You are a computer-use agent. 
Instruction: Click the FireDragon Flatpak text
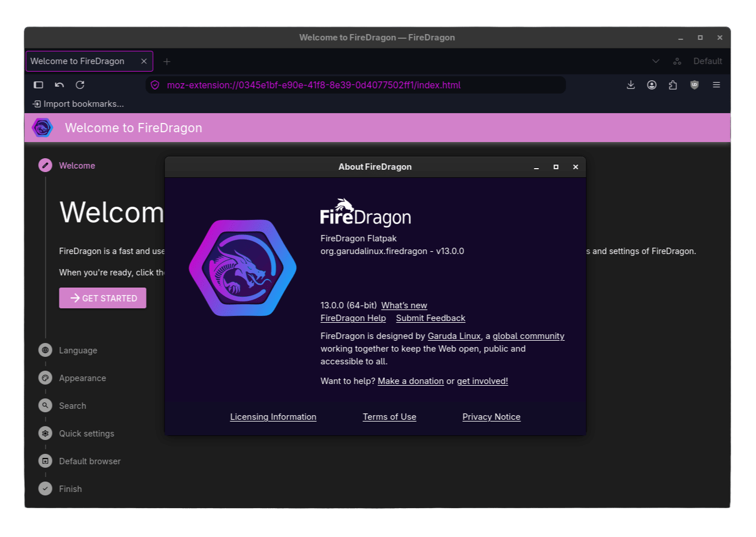358,238
